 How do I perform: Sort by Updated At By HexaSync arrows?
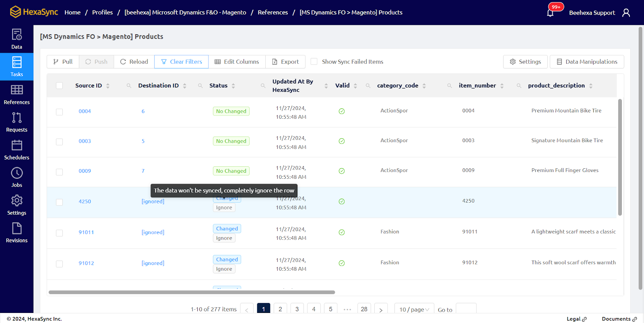coord(326,86)
